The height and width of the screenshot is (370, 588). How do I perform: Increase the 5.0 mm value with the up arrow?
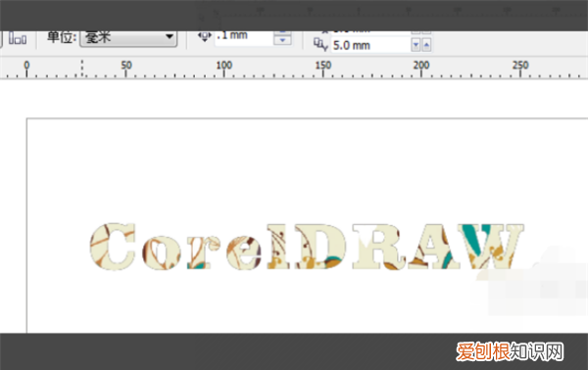[426, 45]
